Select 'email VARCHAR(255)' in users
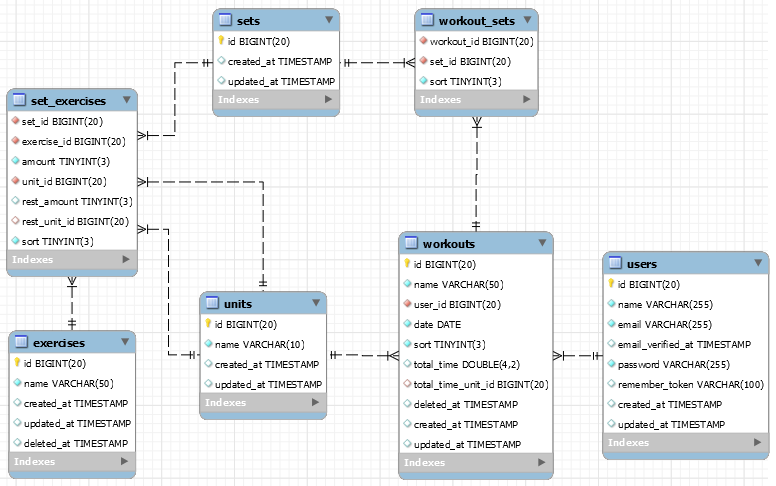Viewport: 776px width, 486px height. [665, 324]
